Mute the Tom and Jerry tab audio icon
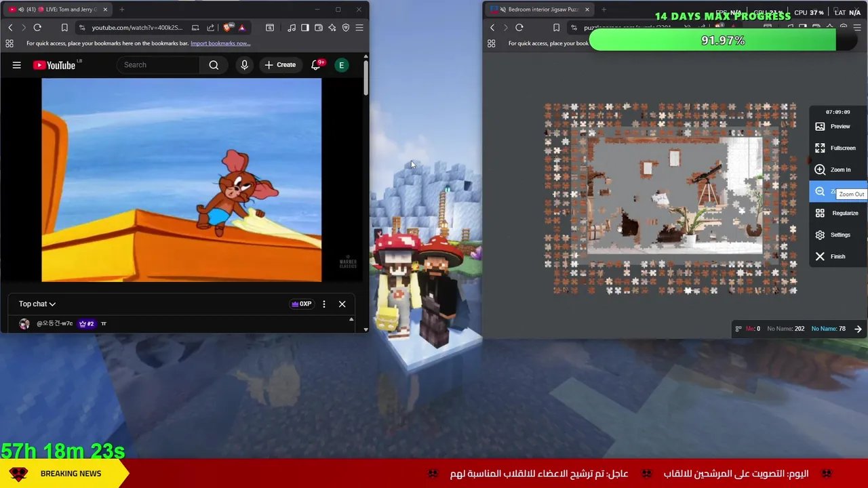Image resolution: width=868 pixels, height=488 pixels. pyautogui.click(x=21, y=9)
